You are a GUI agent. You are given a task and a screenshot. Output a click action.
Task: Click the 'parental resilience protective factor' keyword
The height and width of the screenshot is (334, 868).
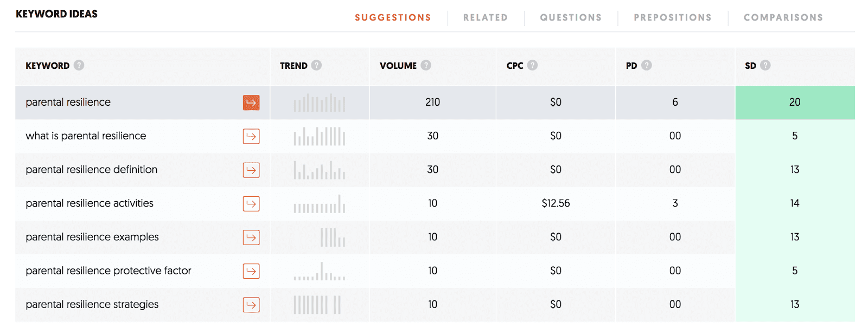coord(108,271)
